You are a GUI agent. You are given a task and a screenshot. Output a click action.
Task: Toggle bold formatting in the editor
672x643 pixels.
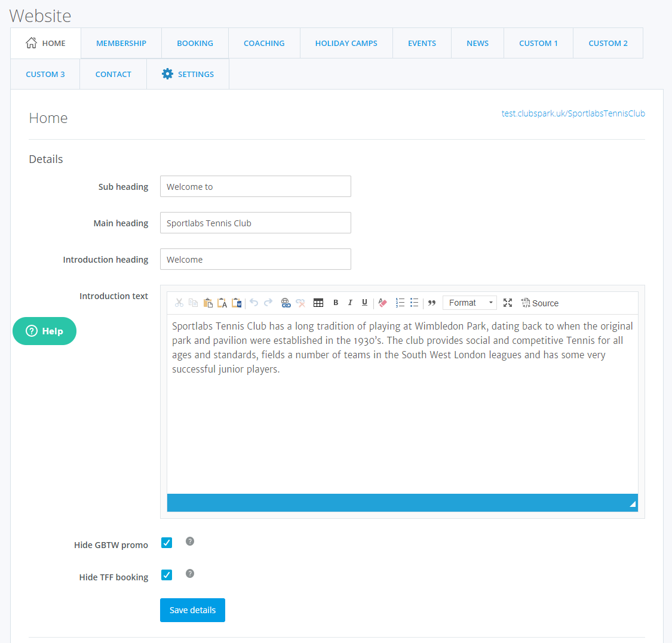[x=336, y=303]
